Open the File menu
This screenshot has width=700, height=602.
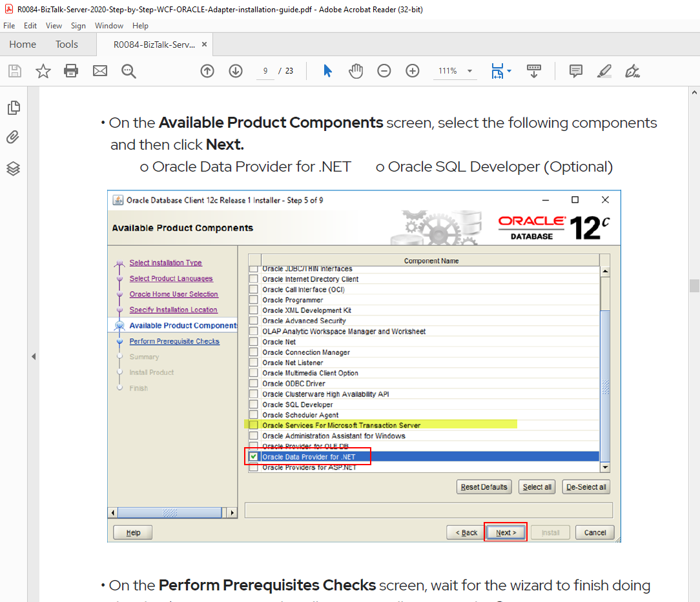click(9, 26)
